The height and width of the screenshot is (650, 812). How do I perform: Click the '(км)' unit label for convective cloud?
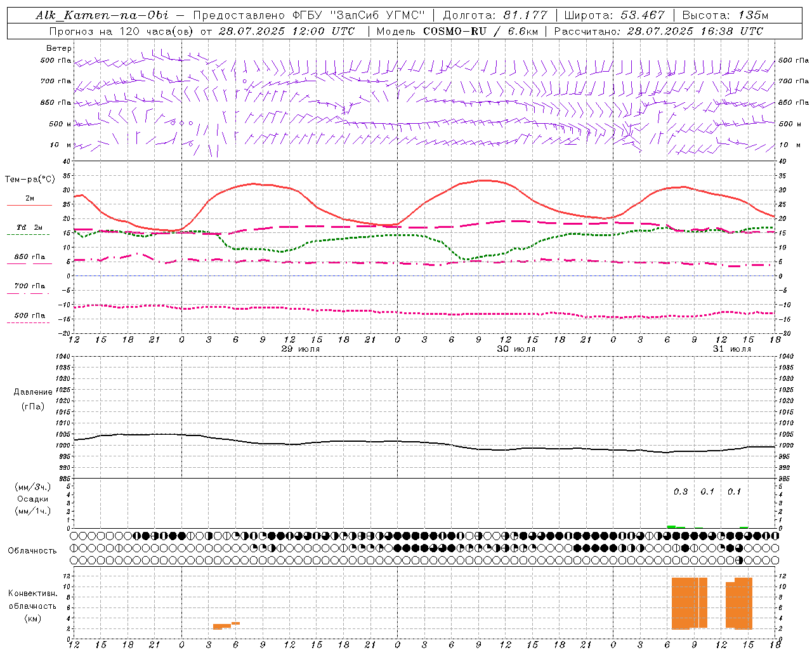tap(32, 618)
